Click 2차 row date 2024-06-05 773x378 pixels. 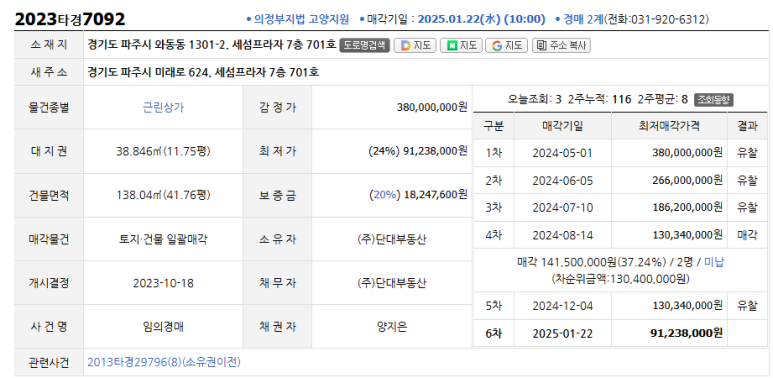562,180
